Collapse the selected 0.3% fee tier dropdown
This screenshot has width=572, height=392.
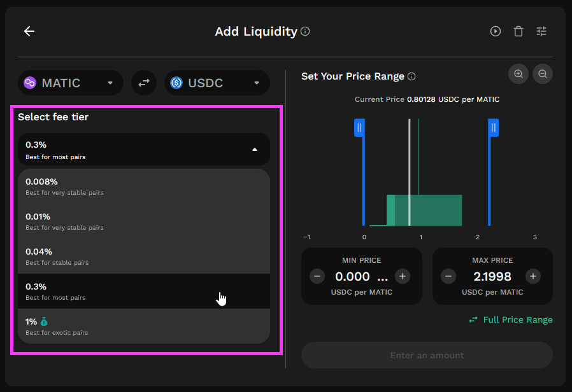point(144,150)
